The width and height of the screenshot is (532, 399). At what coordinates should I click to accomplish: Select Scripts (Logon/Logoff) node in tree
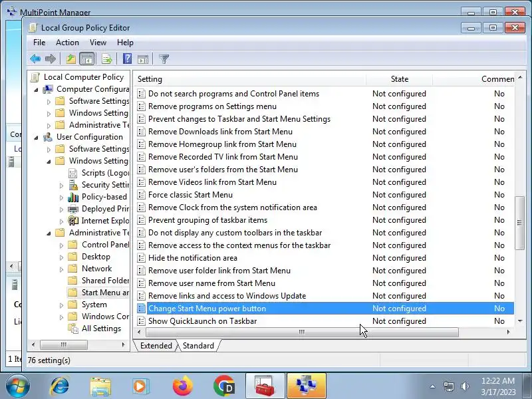(x=98, y=173)
